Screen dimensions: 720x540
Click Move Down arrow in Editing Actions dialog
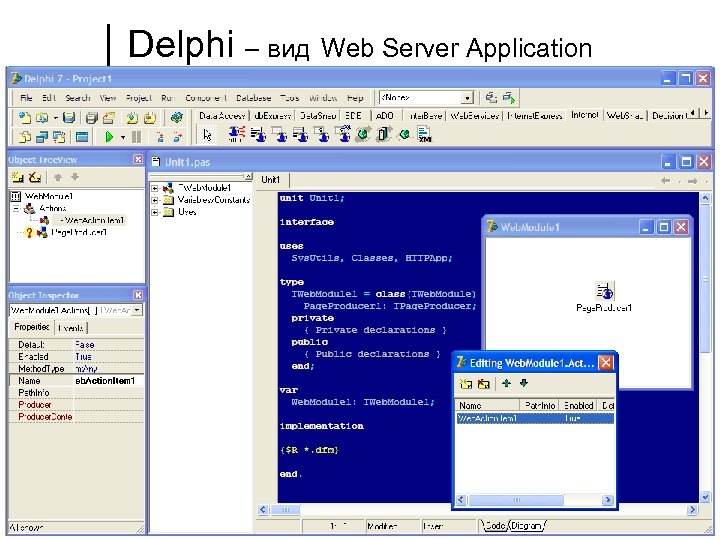pyautogui.click(x=524, y=383)
